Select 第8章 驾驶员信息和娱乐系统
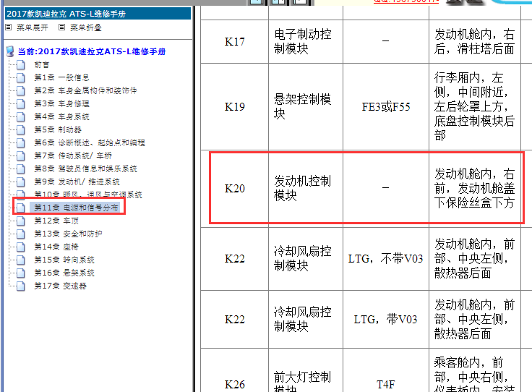The height and width of the screenshot is (392, 532). (85, 169)
